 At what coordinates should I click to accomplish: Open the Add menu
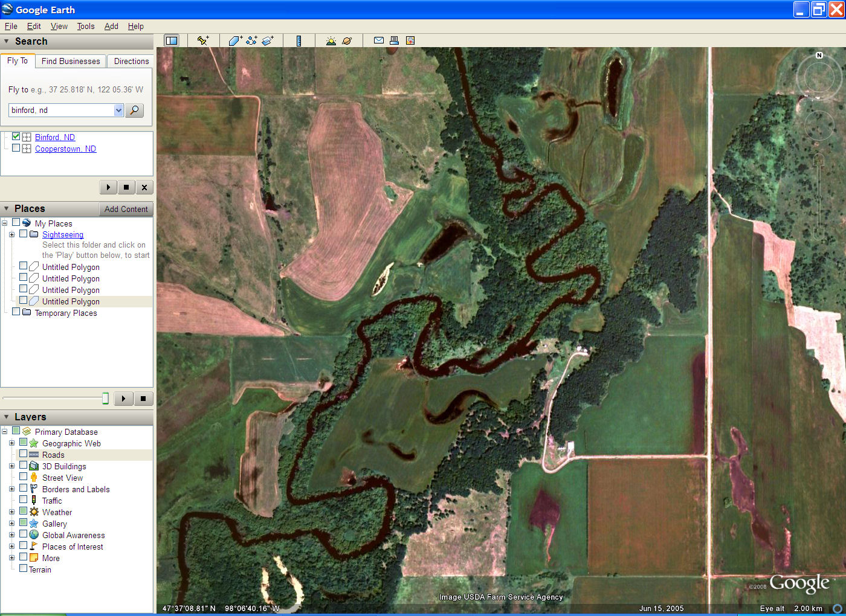coord(111,26)
